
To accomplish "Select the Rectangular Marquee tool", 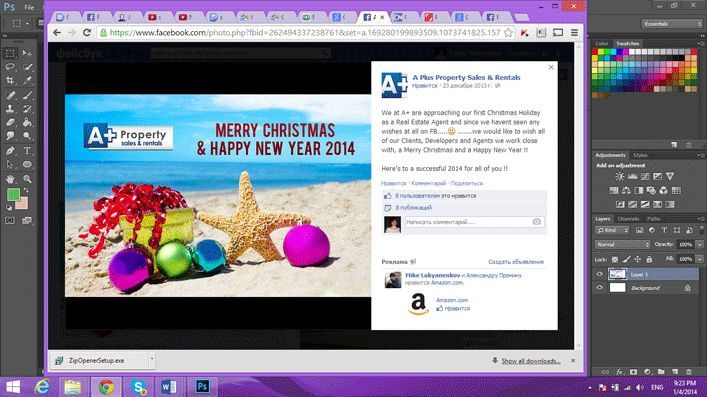I will (x=10, y=53).
